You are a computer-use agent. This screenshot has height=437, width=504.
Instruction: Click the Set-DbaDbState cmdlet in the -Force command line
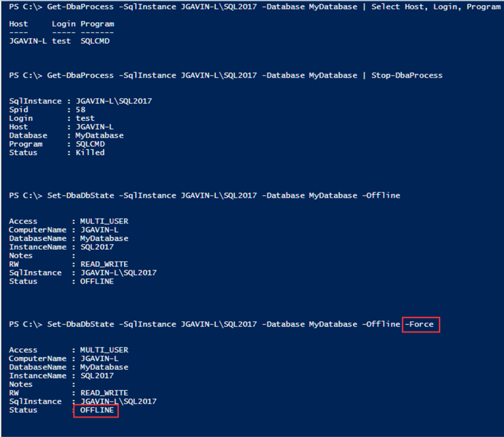81,324
